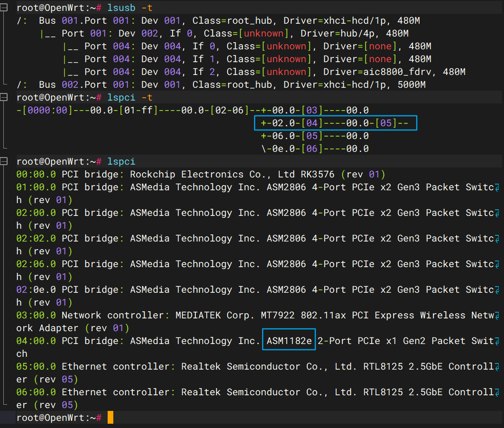
Task: Collapse the lspci -t command block
Action: (4, 97)
